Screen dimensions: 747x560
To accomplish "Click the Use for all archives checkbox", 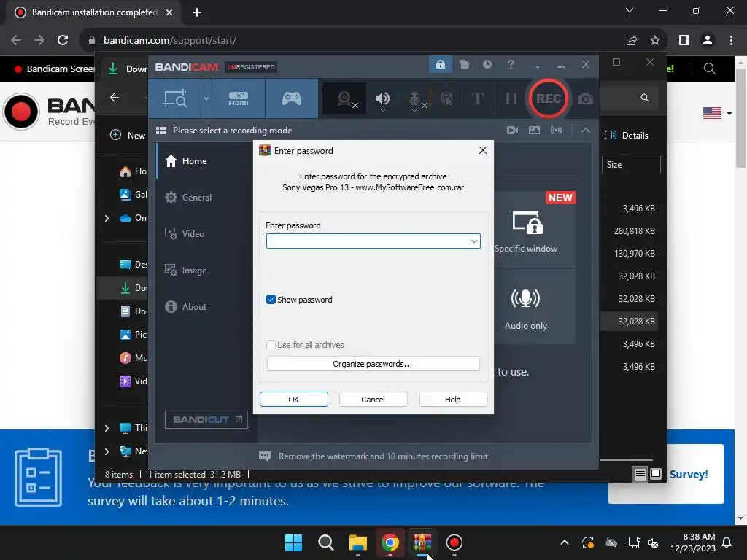I will 271,344.
